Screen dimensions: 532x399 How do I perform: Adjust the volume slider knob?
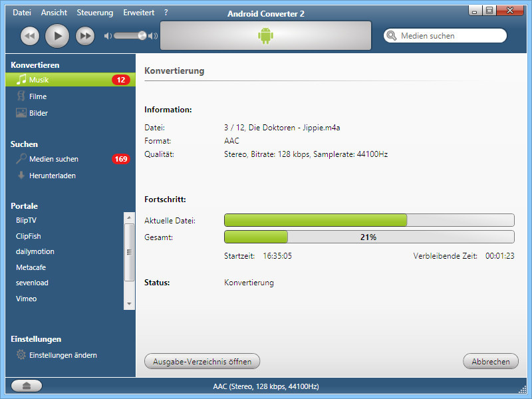[x=142, y=36]
